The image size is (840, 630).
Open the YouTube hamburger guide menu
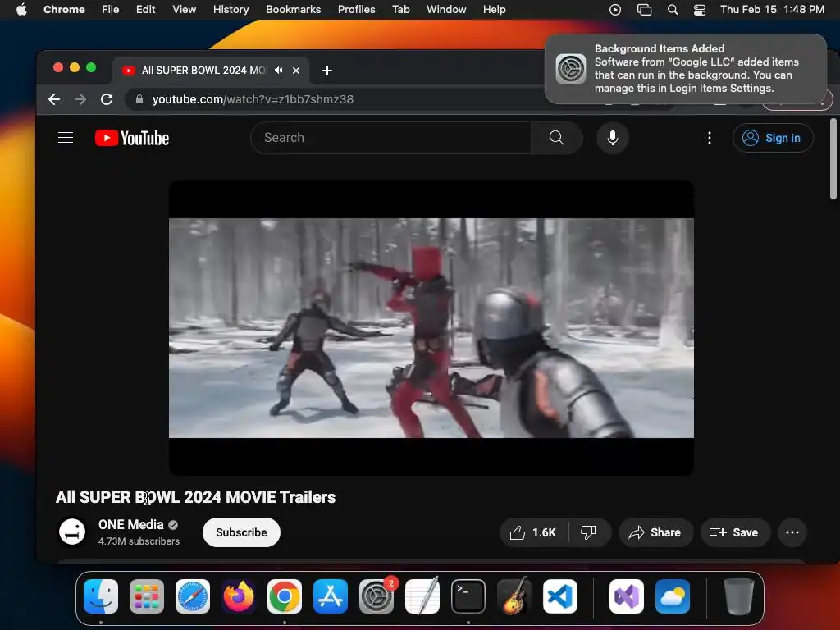(x=66, y=138)
